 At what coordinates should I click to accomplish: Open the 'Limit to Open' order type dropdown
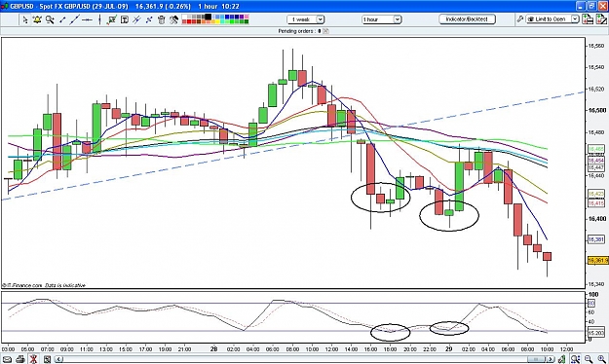(x=552, y=19)
